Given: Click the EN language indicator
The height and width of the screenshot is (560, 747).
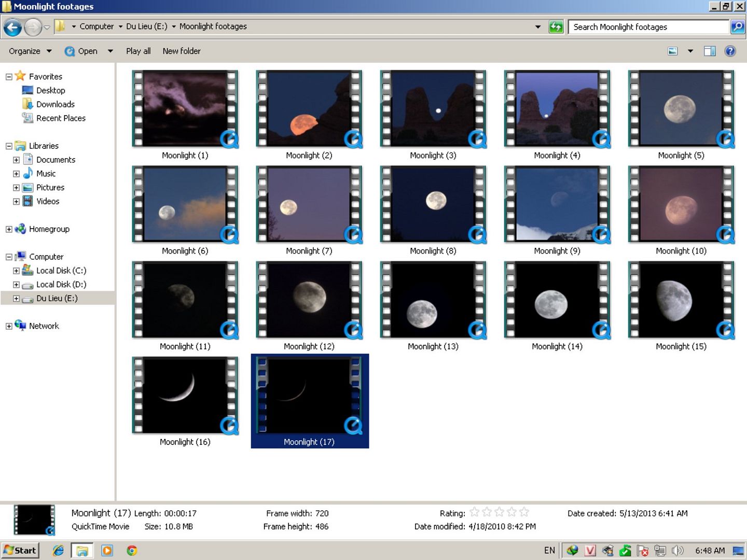Looking at the screenshot, I should click(549, 550).
